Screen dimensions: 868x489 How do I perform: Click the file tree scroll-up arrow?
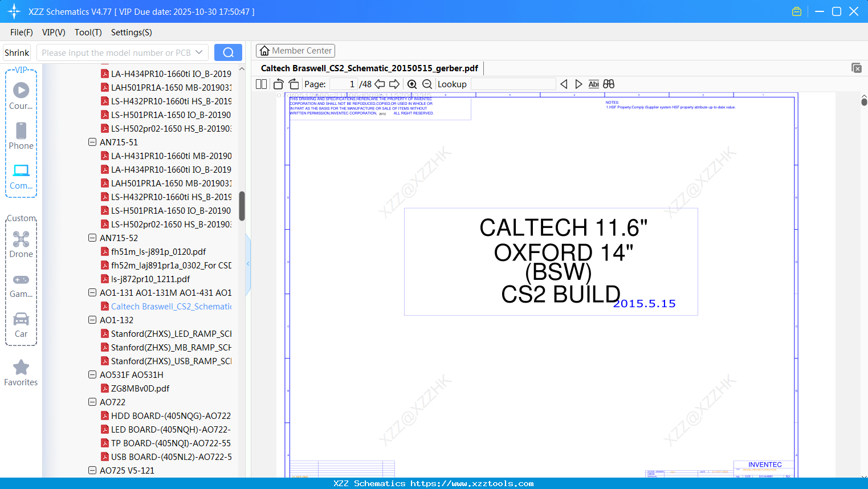242,69
